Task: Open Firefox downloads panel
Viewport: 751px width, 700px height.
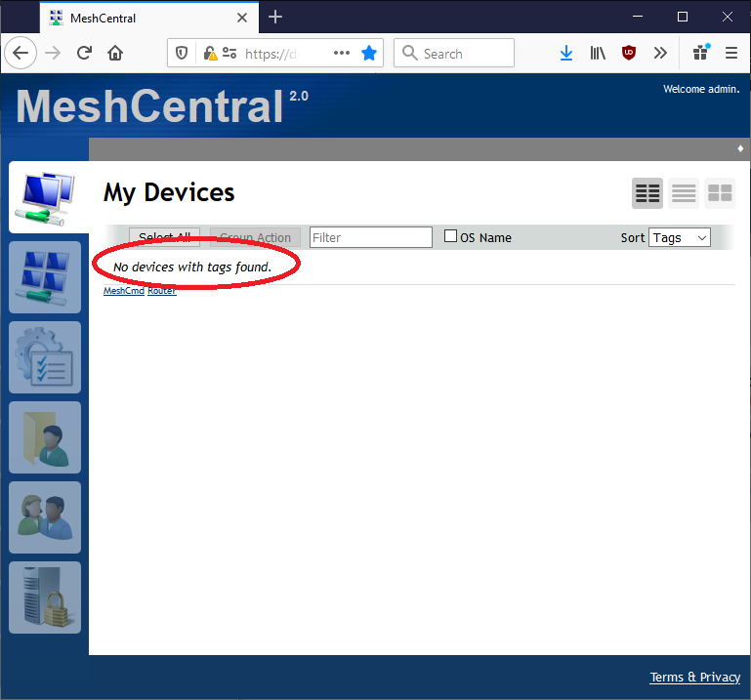Action: 566,53
